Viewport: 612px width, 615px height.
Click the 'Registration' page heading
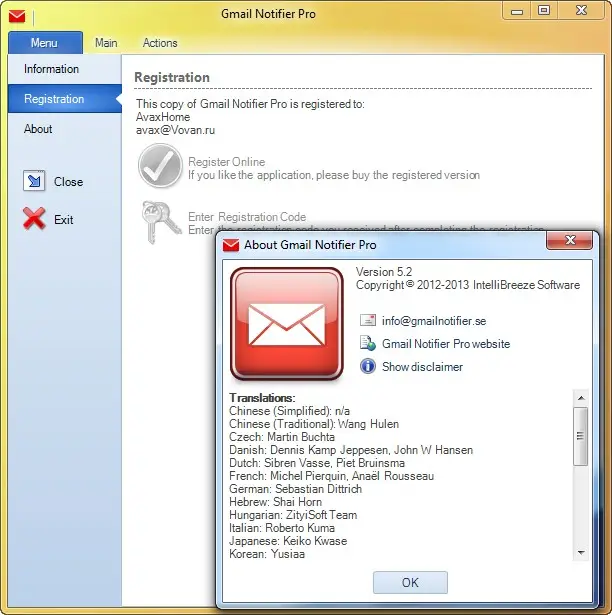[x=172, y=77]
